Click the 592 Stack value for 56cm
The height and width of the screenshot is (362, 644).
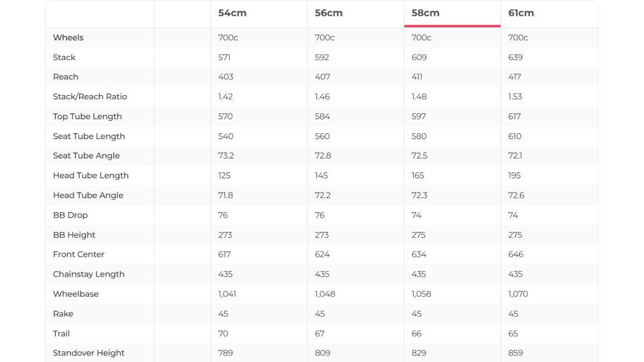(322, 57)
